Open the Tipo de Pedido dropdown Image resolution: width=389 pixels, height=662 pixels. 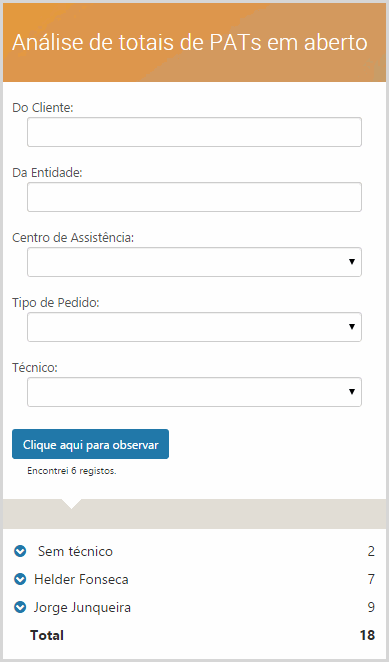pyautogui.click(x=194, y=327)
